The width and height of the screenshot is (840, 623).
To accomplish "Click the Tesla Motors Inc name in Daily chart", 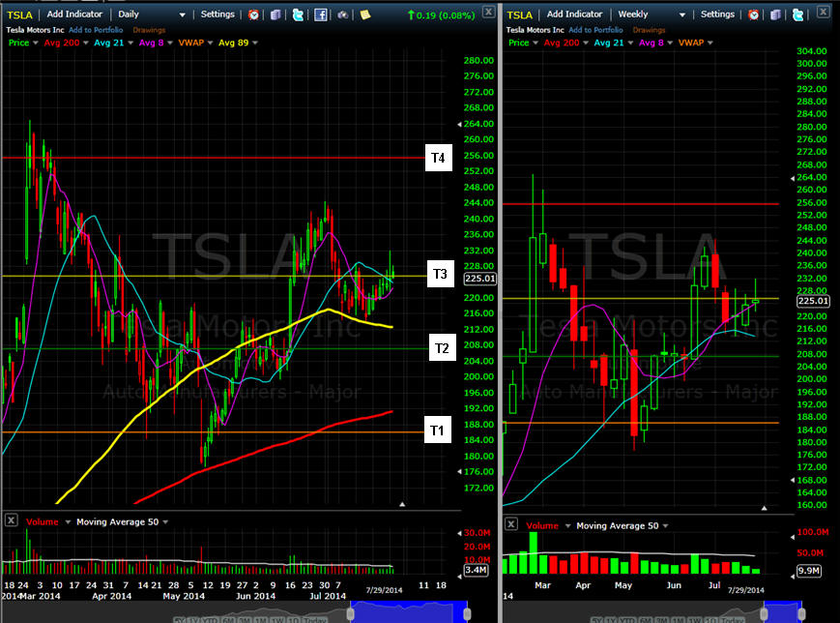I will [x=36, y=30].
